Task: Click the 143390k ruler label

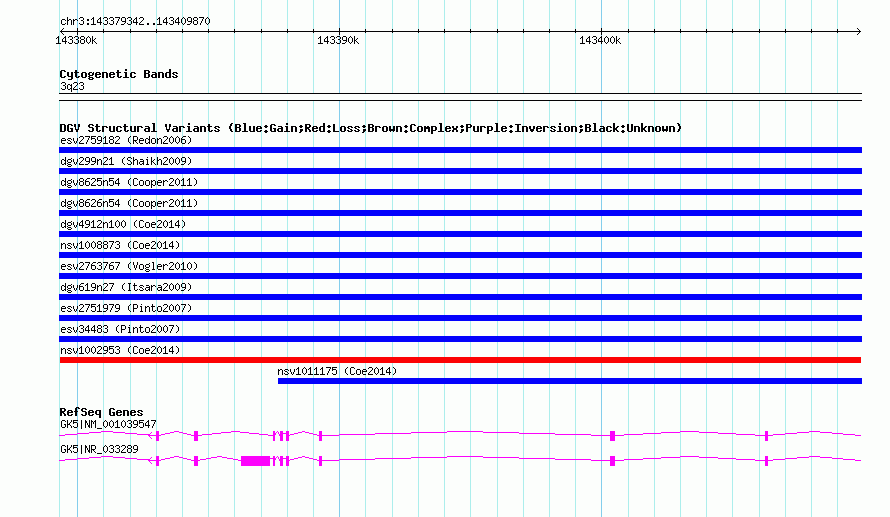Action: pos(338,40)
